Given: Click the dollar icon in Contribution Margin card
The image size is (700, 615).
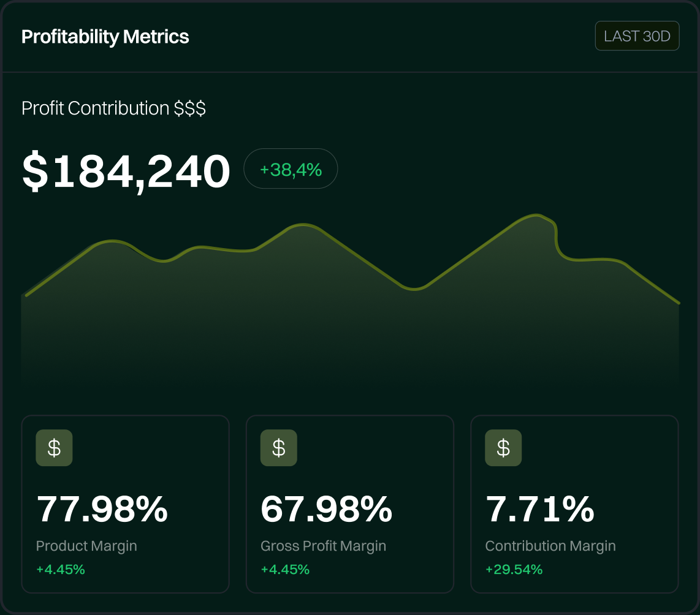Looking at the screenshot, I should [503, 448].
